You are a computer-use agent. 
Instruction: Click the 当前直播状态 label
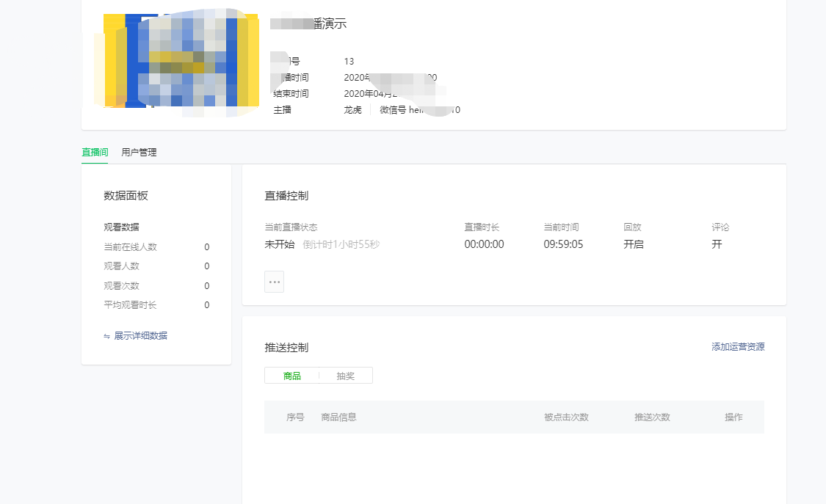(291, 227)
